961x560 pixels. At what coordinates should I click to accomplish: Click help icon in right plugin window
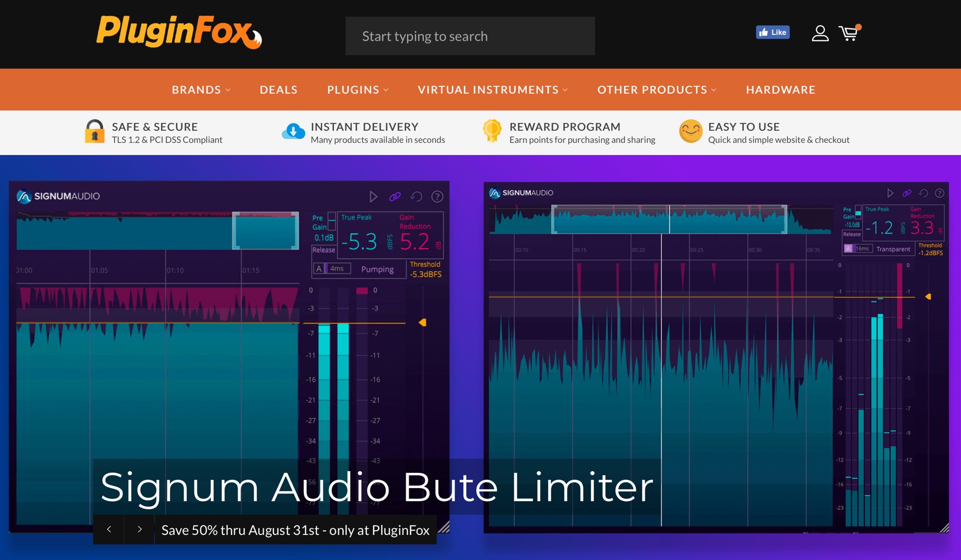pos(940,193)
